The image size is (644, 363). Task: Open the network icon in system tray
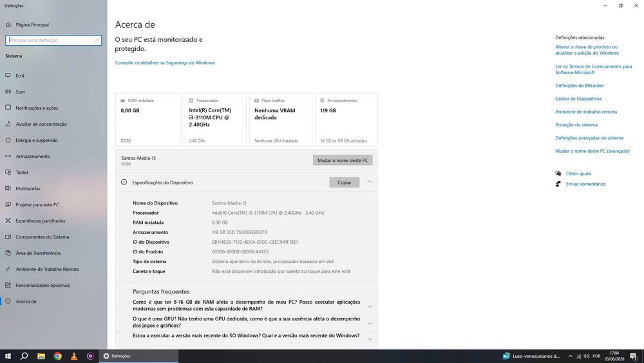pyautogui.click(x=579, y=356)
